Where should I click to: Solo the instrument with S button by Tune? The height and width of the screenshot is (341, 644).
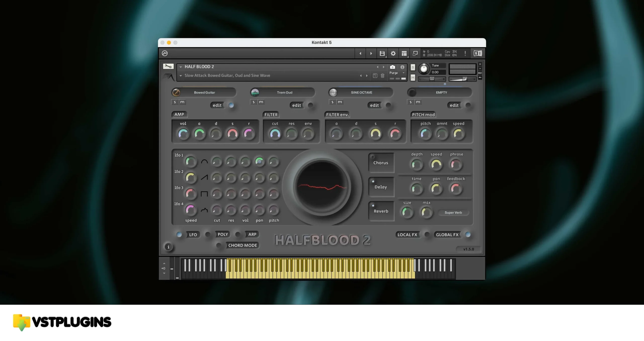click(413, 67)
